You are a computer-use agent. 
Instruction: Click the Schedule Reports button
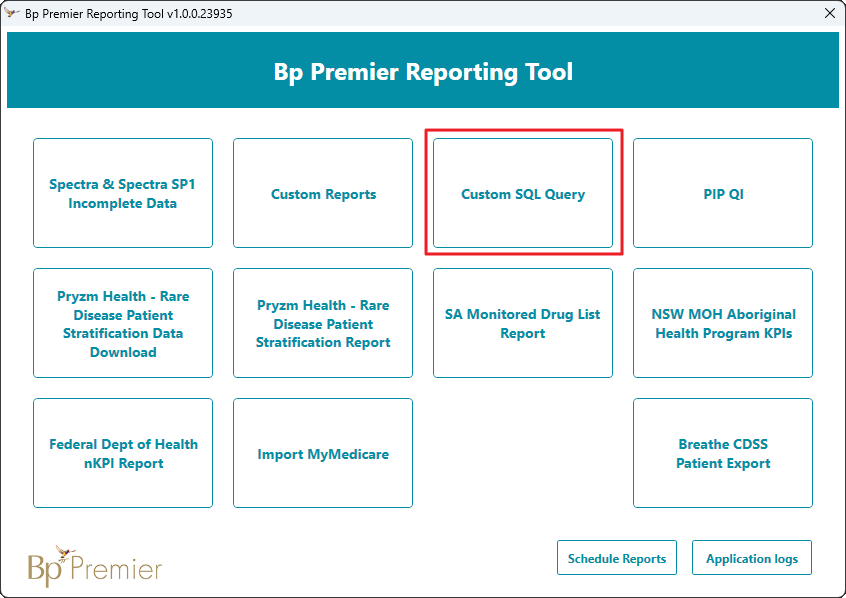[x=617, y=558]
